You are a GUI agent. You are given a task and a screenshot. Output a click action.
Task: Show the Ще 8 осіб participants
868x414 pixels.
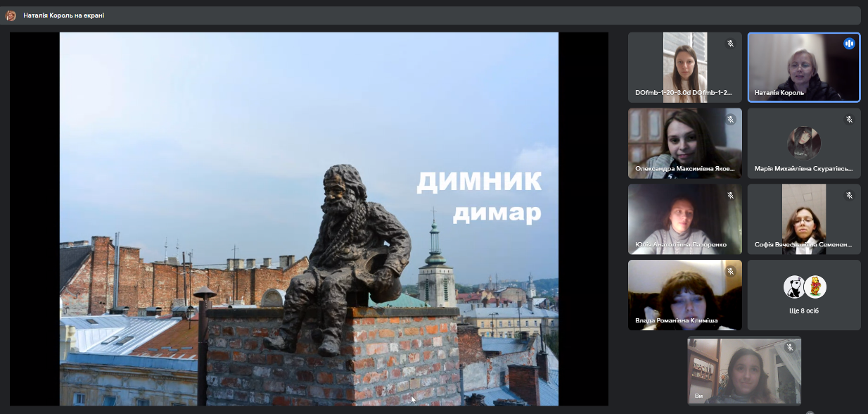coord(804,296)
